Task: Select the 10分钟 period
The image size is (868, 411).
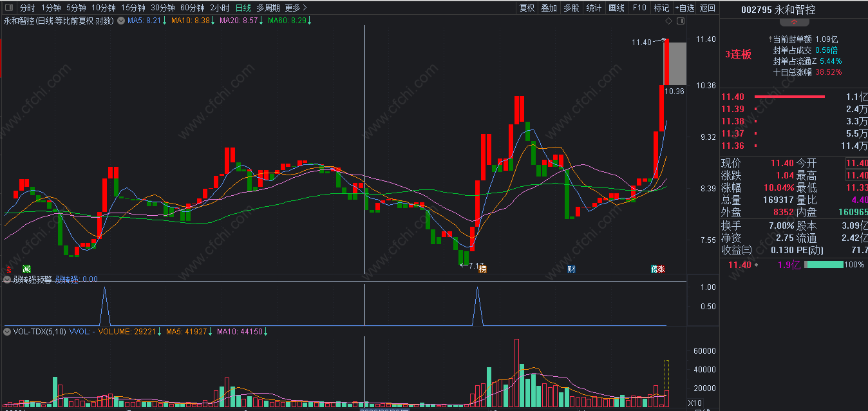Action: [x=103, y=8]
